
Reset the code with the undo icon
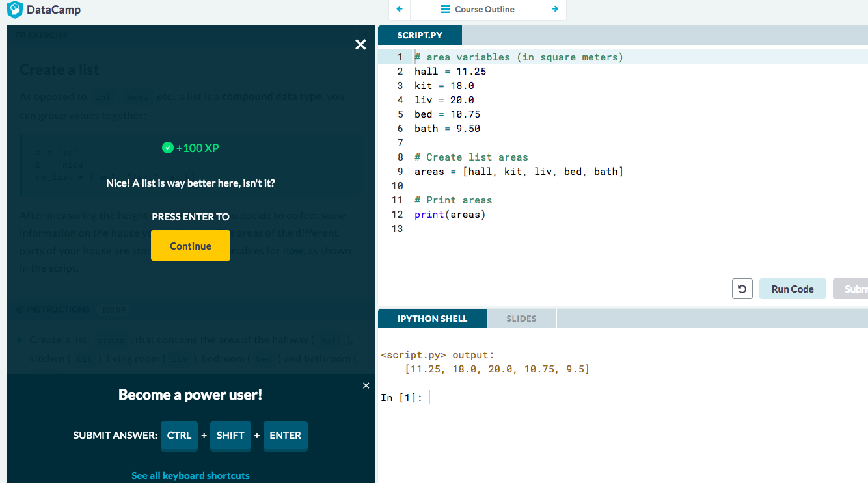(x=742, y=289)
